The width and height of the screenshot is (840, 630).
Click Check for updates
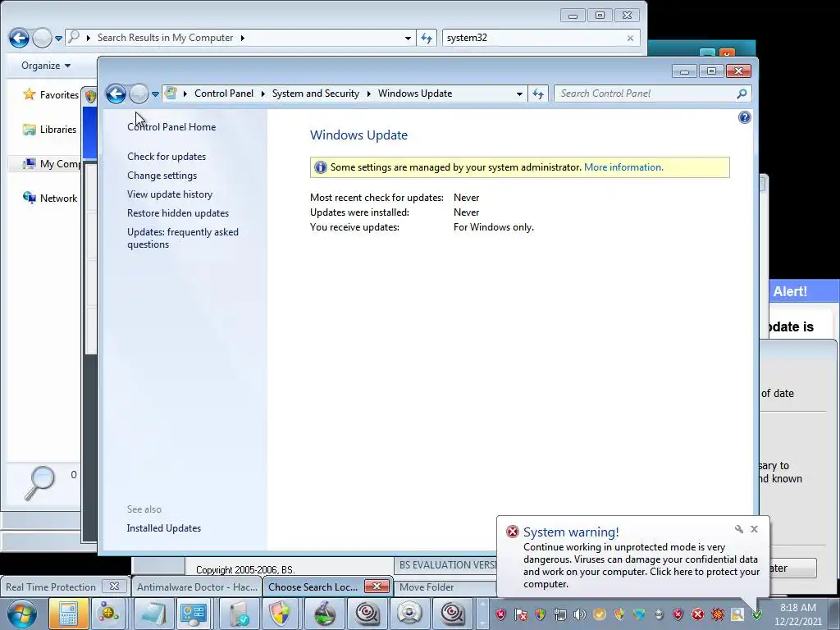tap(167, 157)
